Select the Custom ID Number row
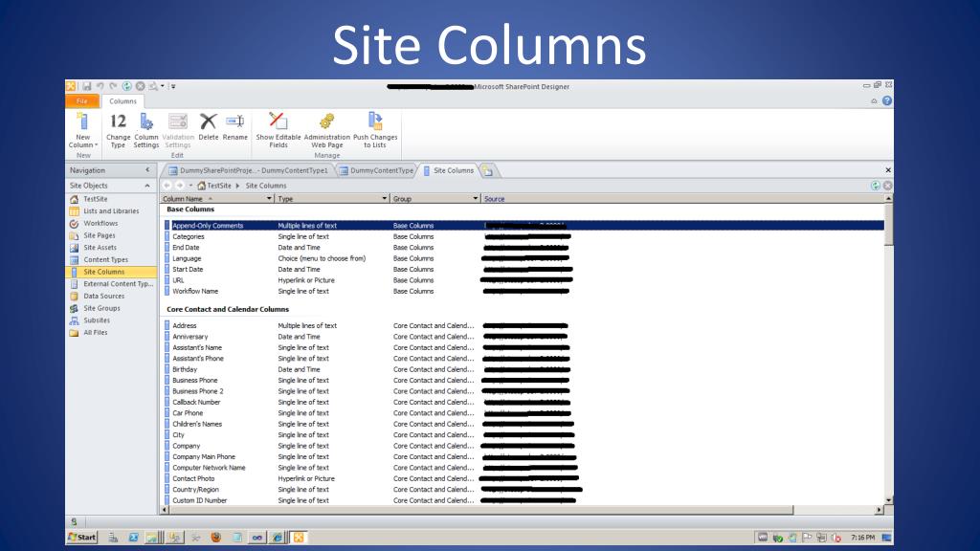 523,500
